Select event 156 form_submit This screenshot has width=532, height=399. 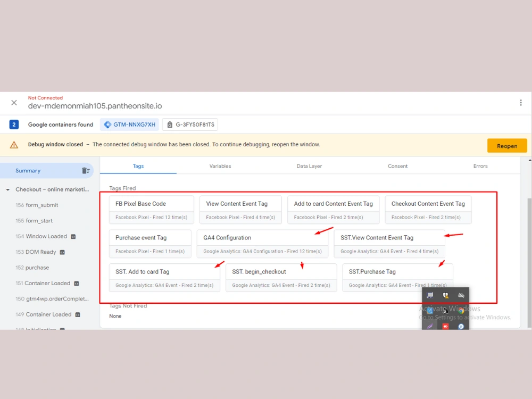(37, 205)
